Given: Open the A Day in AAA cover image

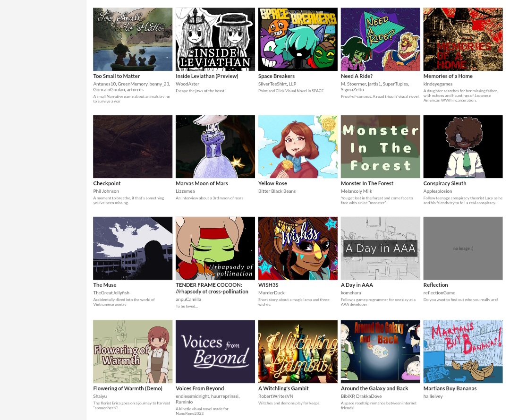Looking at the screenshot, I should click(381, 248).
